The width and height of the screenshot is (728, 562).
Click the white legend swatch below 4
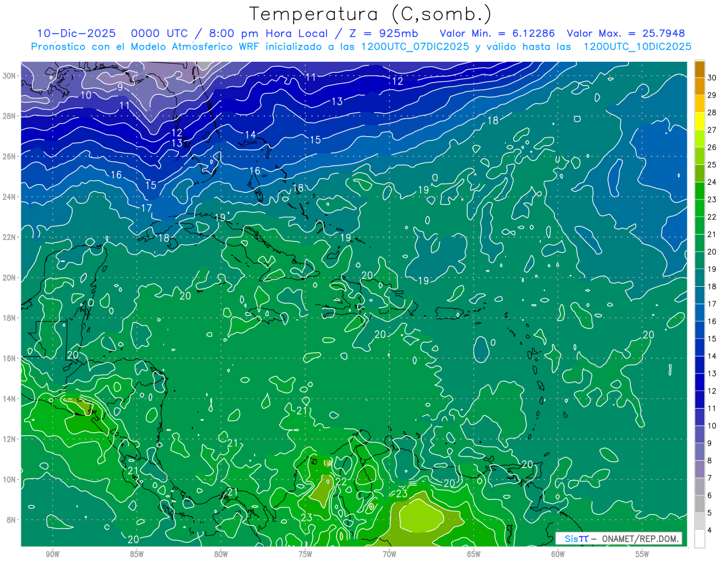[x=699, y=539]
